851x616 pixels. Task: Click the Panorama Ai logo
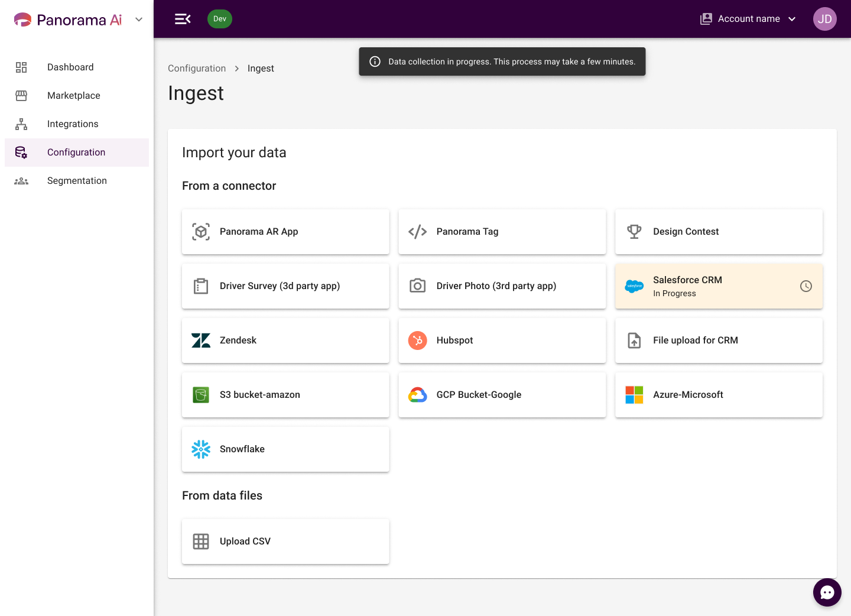(x=67, y=20)
